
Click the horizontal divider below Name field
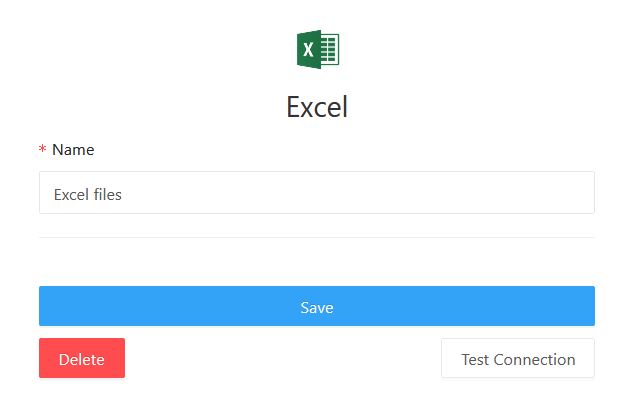tap(317, 237)
